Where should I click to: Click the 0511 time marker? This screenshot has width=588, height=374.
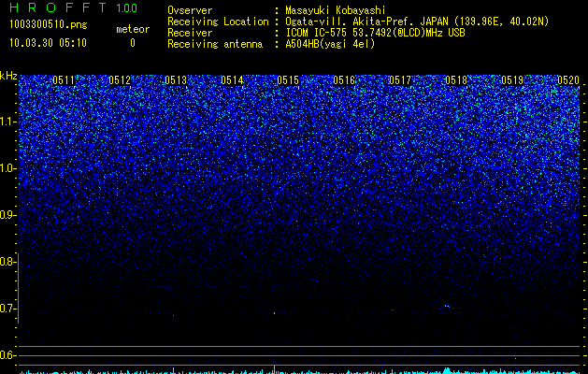point(64,80)
